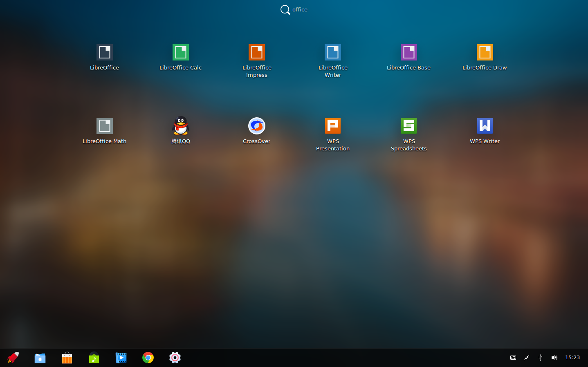Open WPS Writer
This screenshot has width=588, height=367.
[485, 126]
